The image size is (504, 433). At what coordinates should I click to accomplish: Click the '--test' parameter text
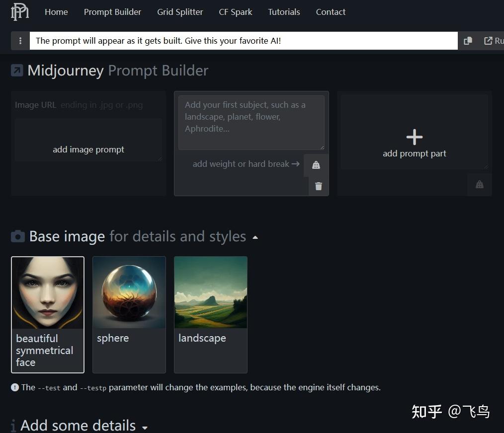click(49, 388)
